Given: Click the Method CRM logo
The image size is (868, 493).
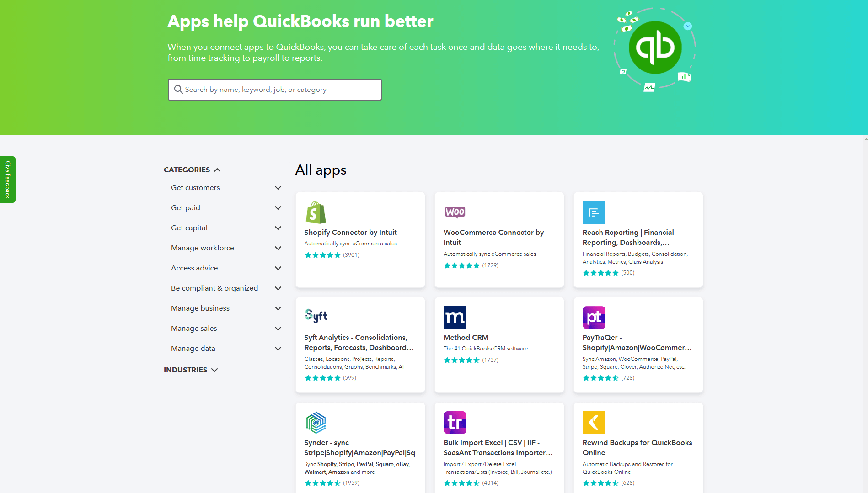Looking at the screenshot, I should pyautogui.click(x=455, y=318).
